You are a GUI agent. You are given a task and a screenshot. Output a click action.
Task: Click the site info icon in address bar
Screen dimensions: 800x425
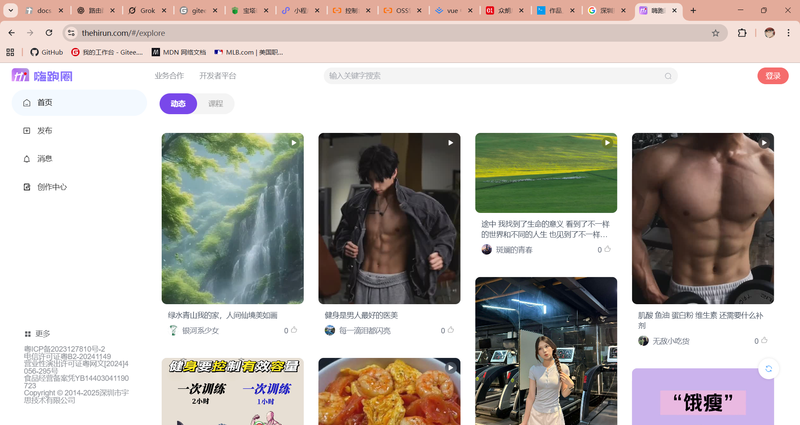click(x=71, y=33)
